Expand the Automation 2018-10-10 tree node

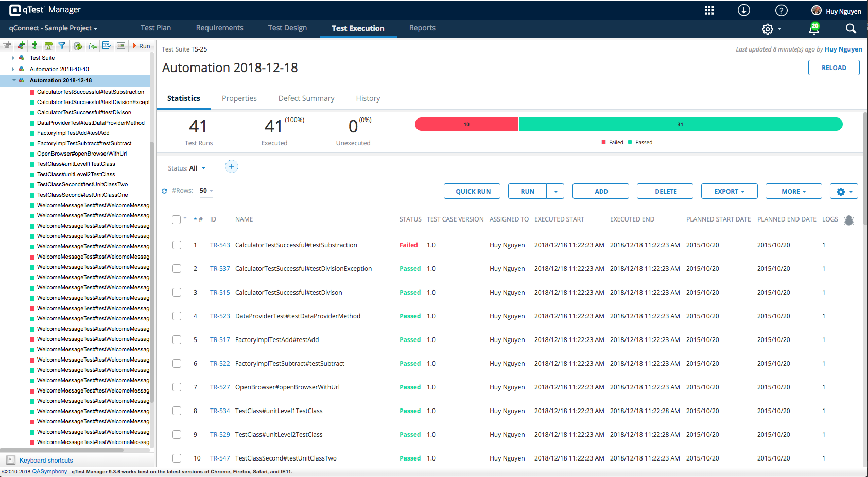click(x=13, y=69)
